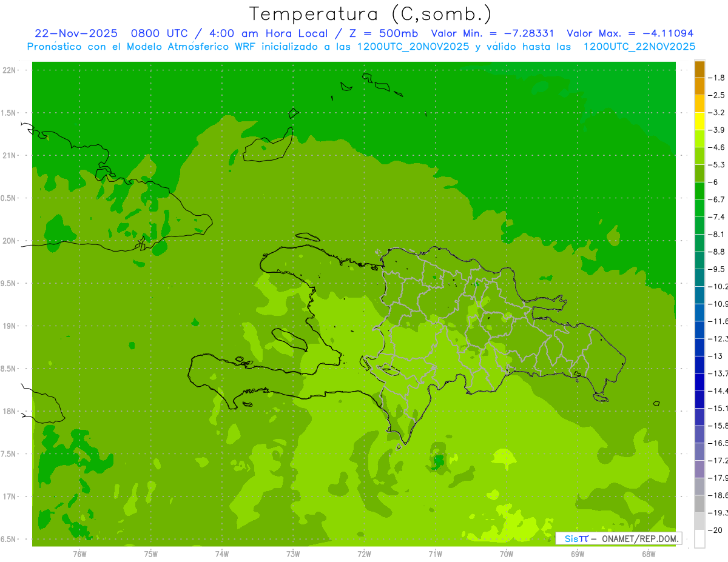Click 'Valor Min. = -7.28331' text
728x562 pixels.
coord(492,33)
